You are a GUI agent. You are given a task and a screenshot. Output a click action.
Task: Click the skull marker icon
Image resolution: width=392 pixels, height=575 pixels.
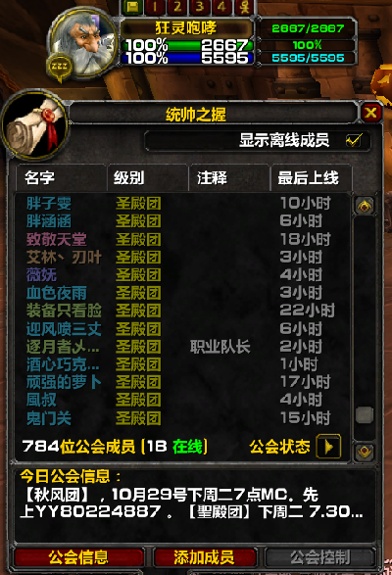pyautogui.click(x=244, y=7)
